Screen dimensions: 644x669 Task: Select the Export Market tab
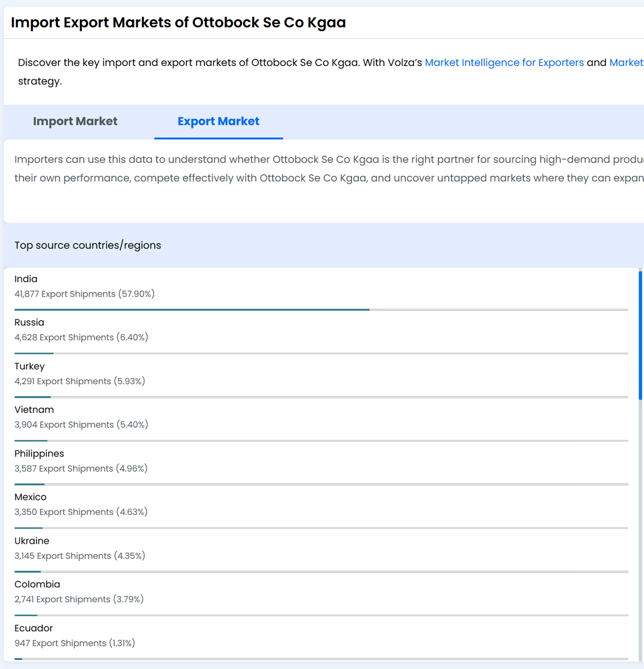tap(219, 121)
